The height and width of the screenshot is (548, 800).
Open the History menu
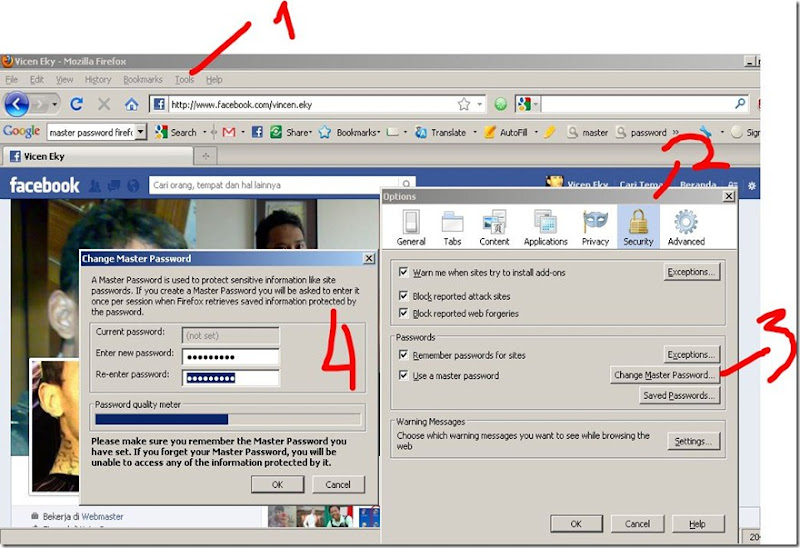(x=98, y=80)
